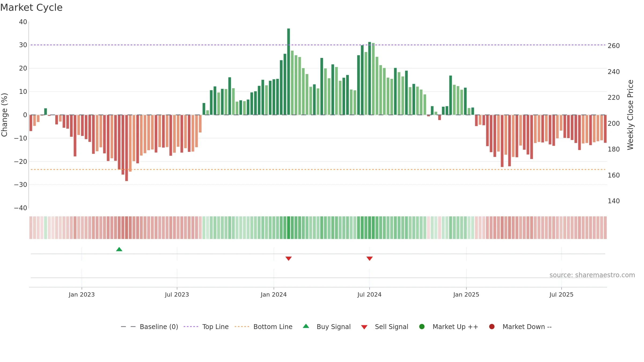Click the green Buy Signal triangle marker
The width and height of the screenshot is (644, 362).
click(x=119, y=249)
